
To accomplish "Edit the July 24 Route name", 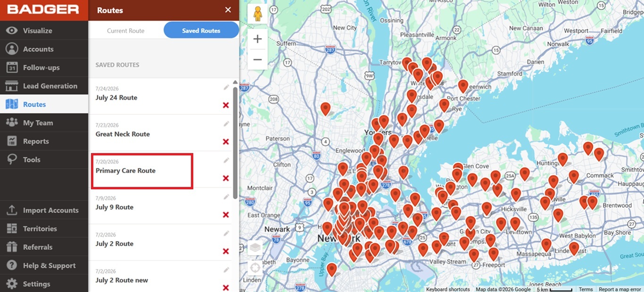I will point(226,87).
